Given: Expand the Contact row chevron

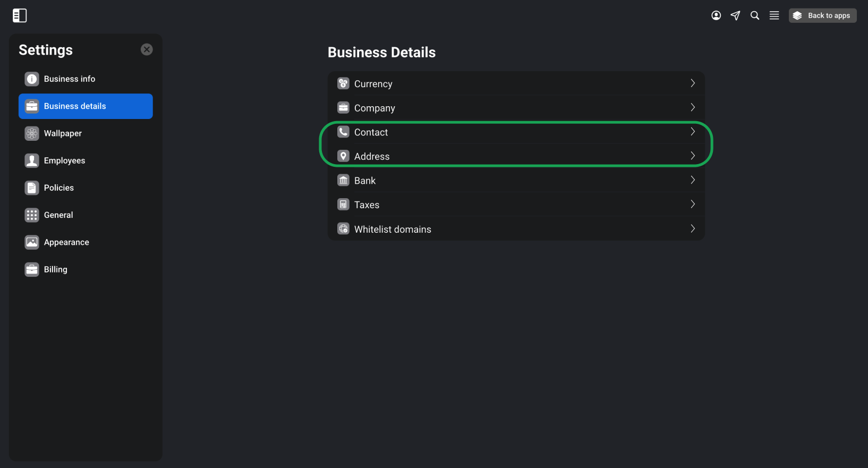Looking at the screenshot, I should 693,132.
